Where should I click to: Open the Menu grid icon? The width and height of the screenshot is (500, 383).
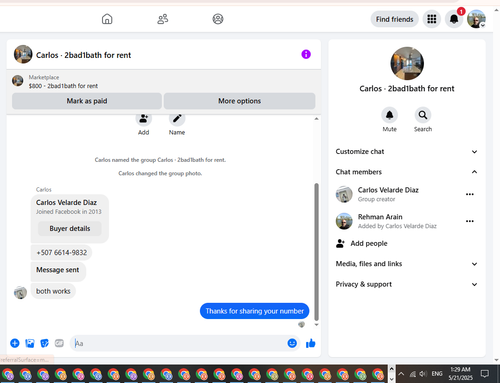click(x=432, y=19)
